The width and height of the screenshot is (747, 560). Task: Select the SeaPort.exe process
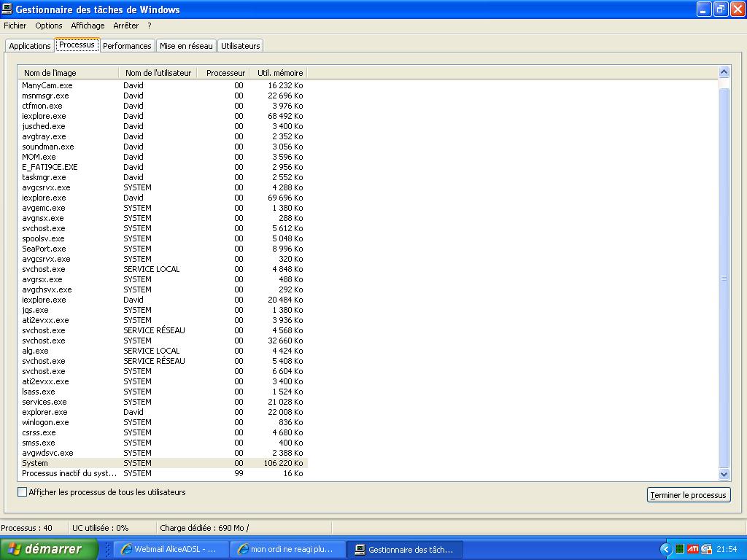163,249
